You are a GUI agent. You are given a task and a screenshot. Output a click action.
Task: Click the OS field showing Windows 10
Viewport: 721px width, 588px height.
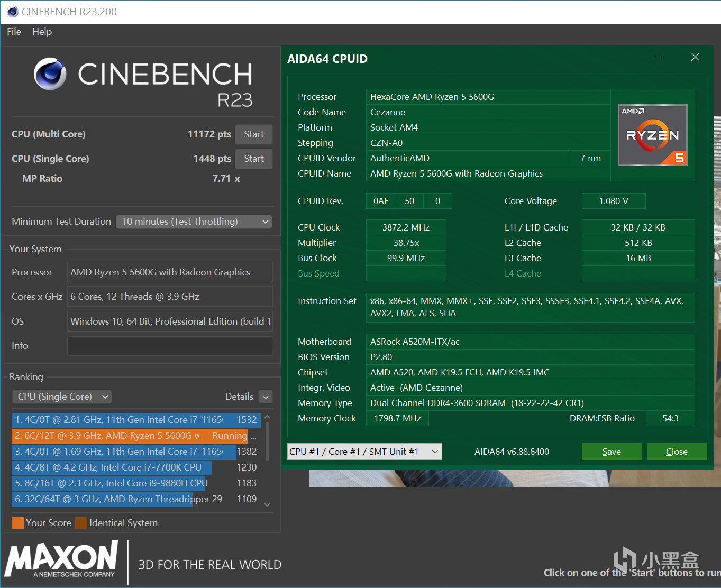click(170, 321)
